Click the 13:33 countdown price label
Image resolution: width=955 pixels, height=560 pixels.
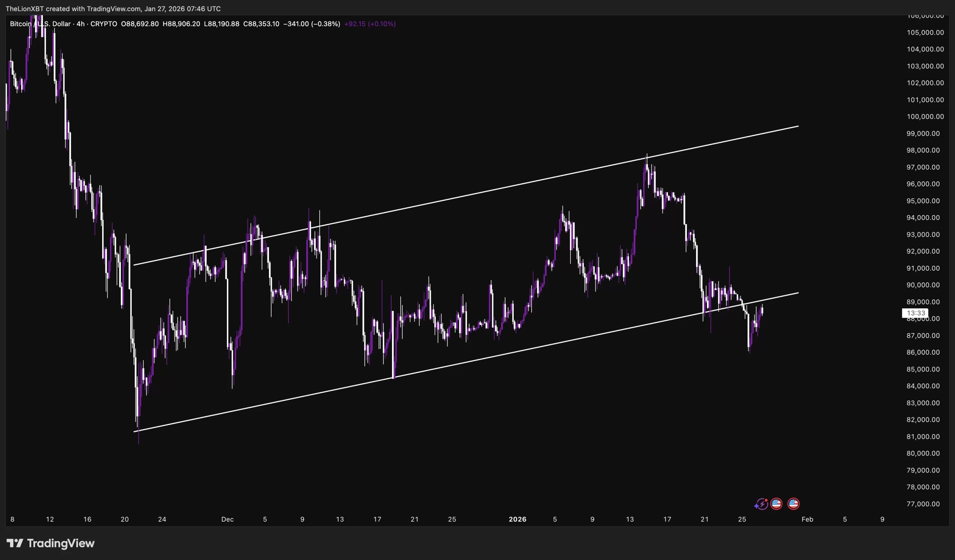tap(915, 313)
